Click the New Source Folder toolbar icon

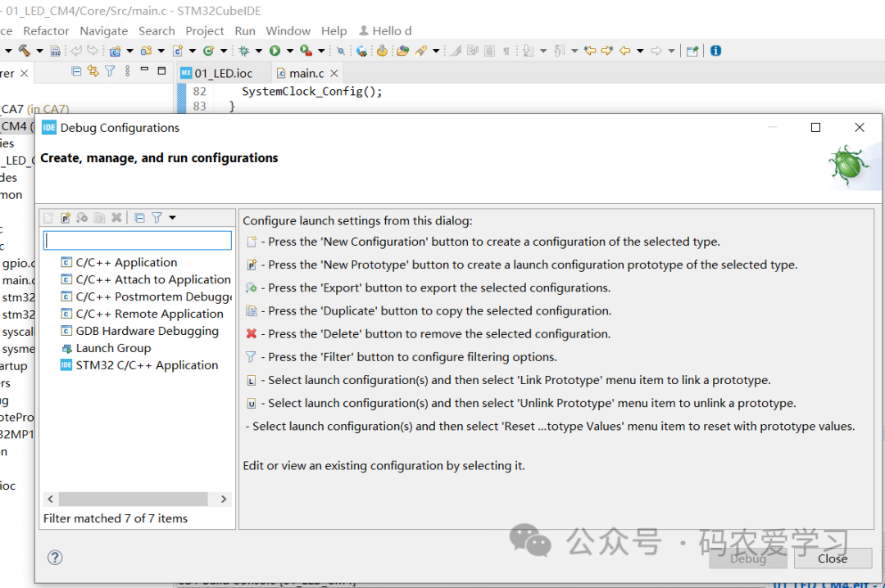click(146, 51)
